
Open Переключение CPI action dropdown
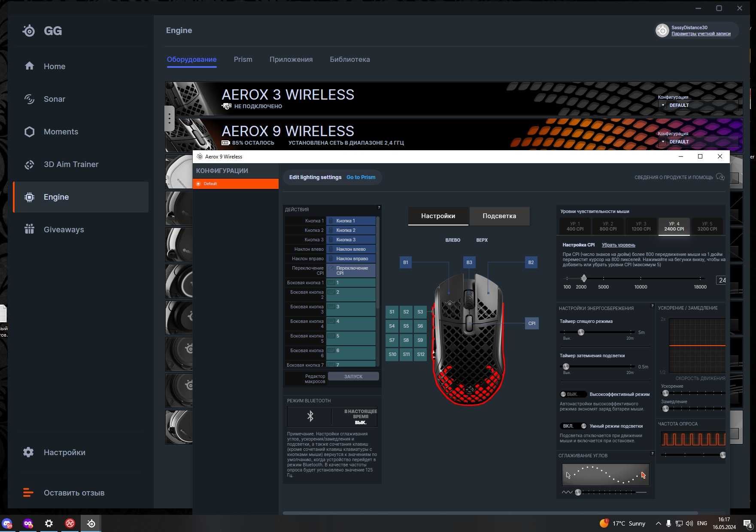pyautogui.click(x=351, y=271)
